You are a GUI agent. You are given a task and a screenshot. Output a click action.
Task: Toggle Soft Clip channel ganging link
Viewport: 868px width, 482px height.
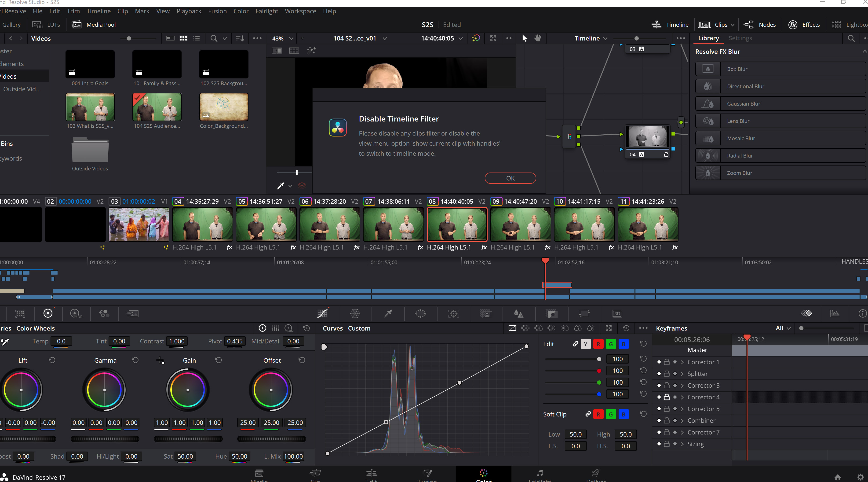coord(588,414)
